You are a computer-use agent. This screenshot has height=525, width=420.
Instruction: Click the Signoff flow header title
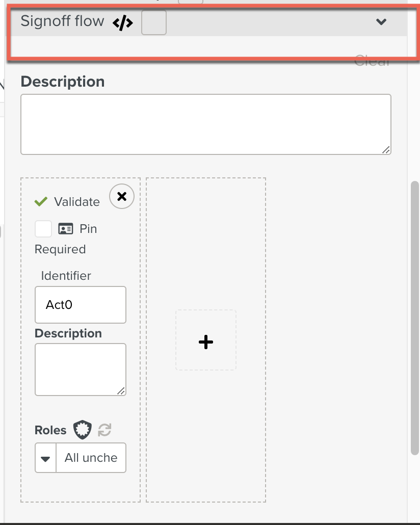(x=62, y=21)
